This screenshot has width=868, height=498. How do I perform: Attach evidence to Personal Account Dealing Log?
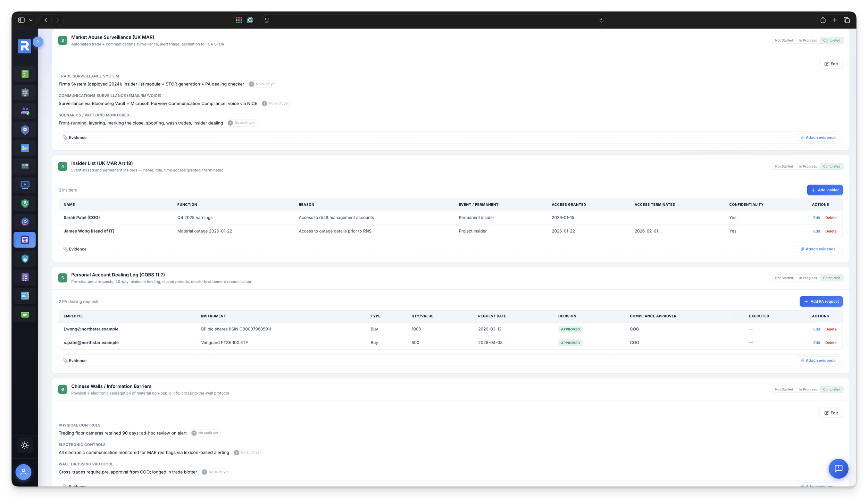818,361
